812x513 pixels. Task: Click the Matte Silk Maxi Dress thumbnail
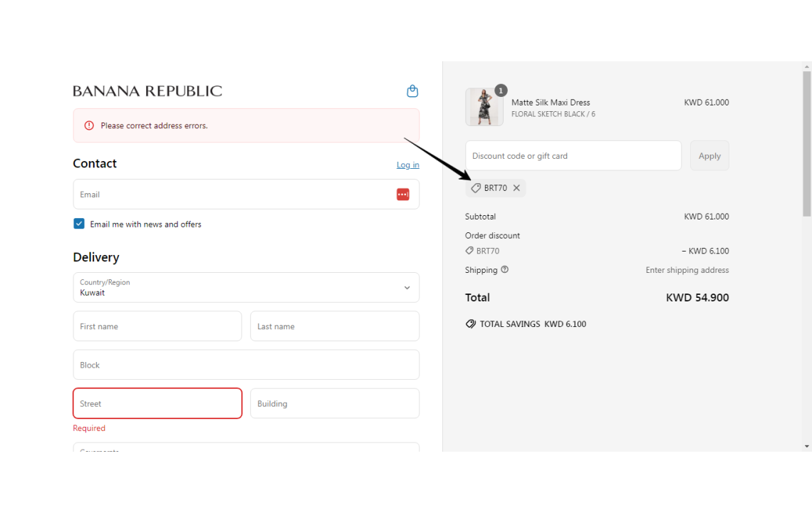click(x=484, y=107)
